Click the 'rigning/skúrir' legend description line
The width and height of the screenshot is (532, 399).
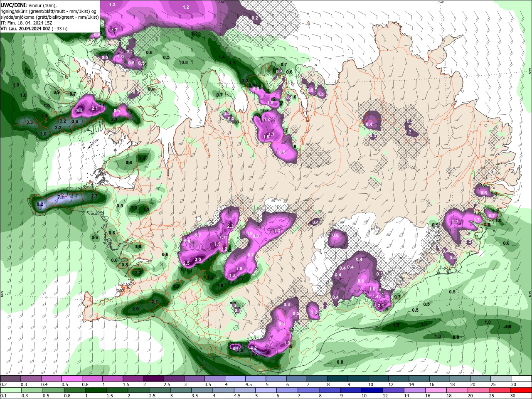(48, 11)
